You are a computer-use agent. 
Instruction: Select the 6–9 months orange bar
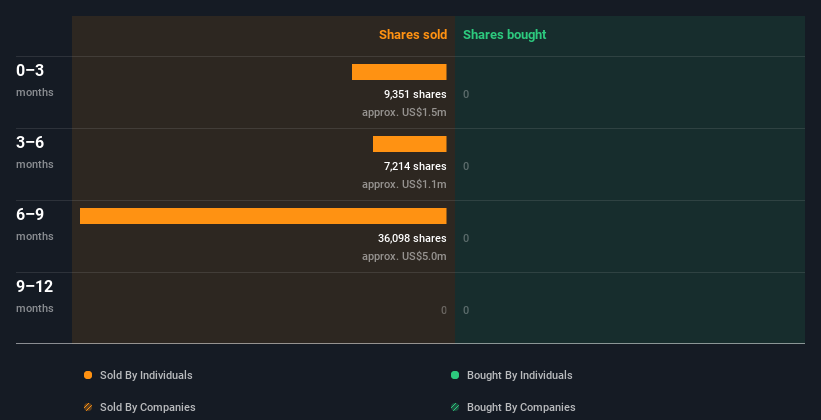point(263,216)
